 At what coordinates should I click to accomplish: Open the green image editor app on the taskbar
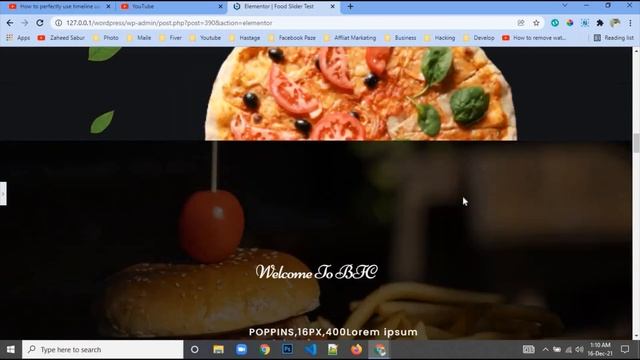[333, 349]
